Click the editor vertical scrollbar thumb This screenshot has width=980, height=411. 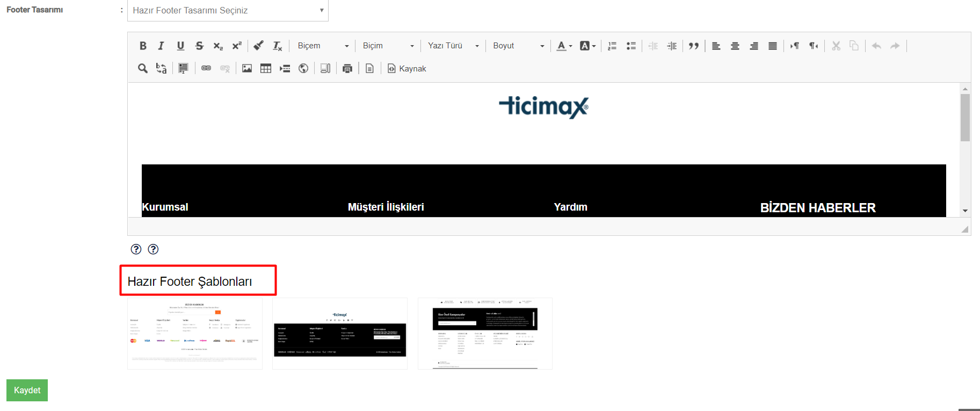point(965,118)
